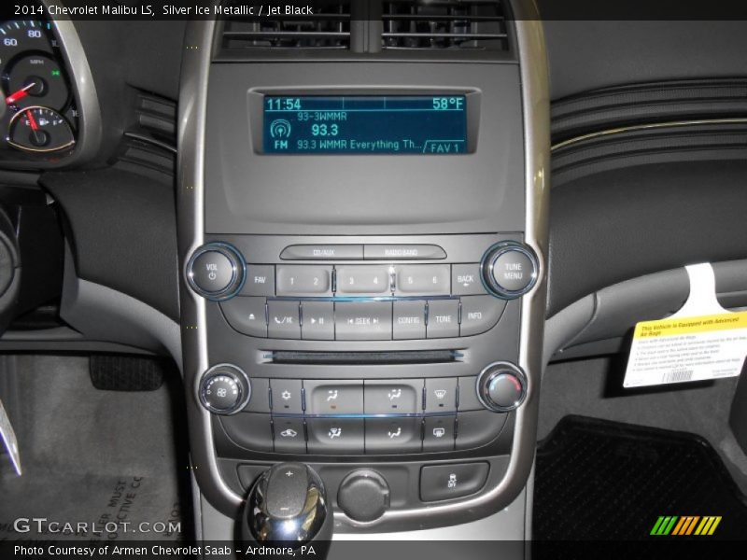Viewport: 747px width, 560px height.
Task: Open the CONFIG settings button
Action: [409, 320]
